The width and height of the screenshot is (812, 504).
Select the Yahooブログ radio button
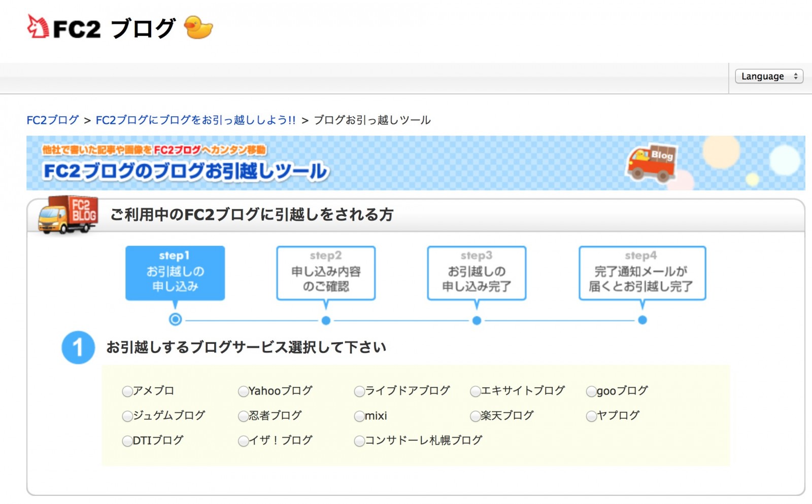tap(243, 391)
